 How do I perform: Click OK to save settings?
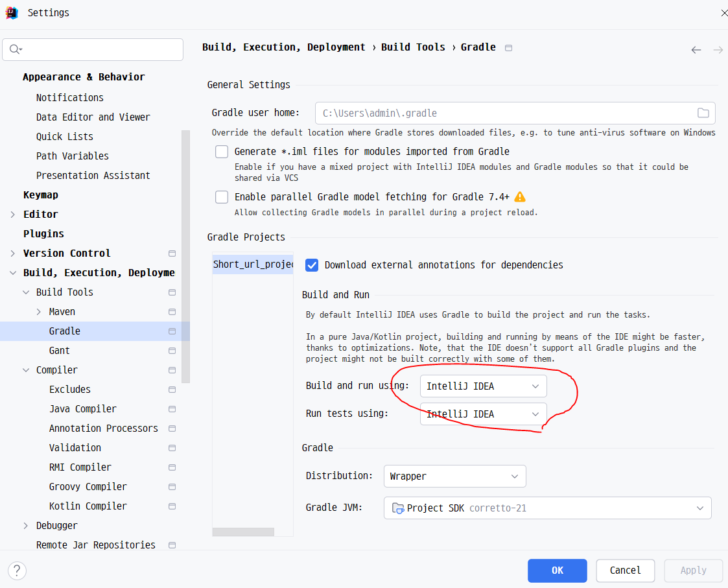[x=557, y=570]
